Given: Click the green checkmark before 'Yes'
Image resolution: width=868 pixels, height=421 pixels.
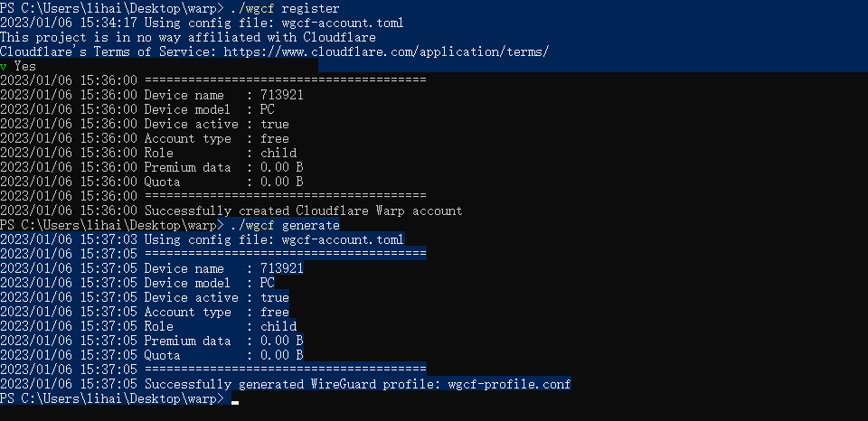Looking at the screenshot, I should coord(5,66).
